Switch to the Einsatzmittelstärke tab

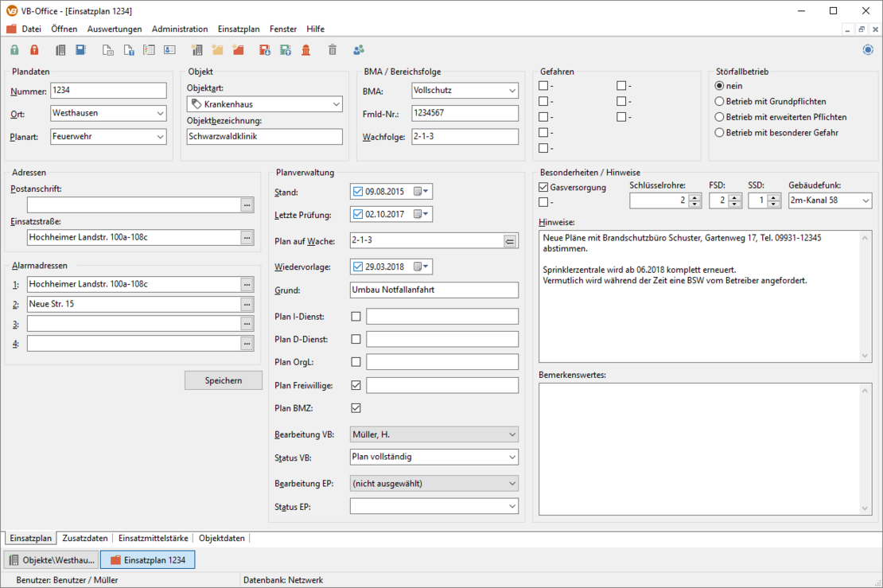click(x=153, y=538)
